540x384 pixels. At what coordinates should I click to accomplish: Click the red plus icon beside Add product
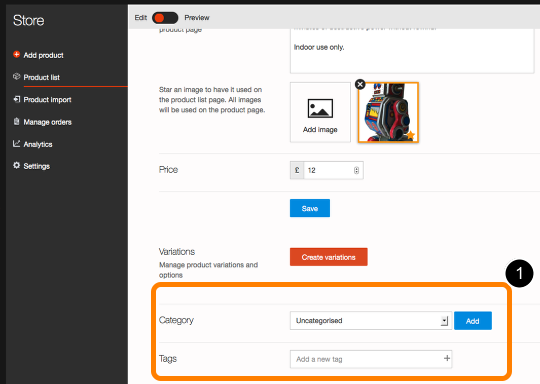coord(16,54)
